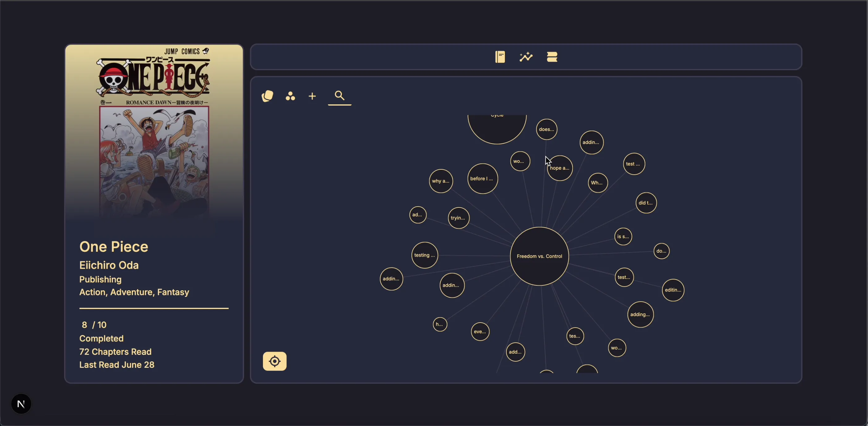
Task: Click the plus icon to add note
Action: point(312,96)
